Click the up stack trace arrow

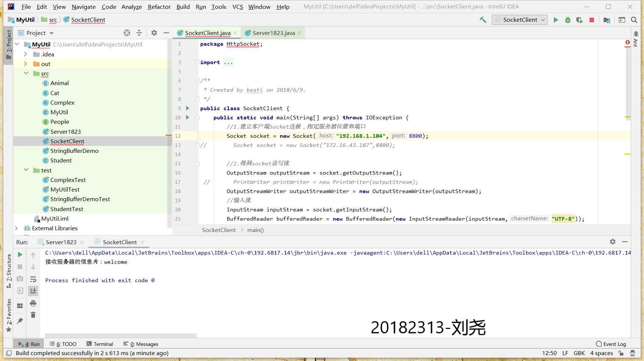click(x=33, y=255)
